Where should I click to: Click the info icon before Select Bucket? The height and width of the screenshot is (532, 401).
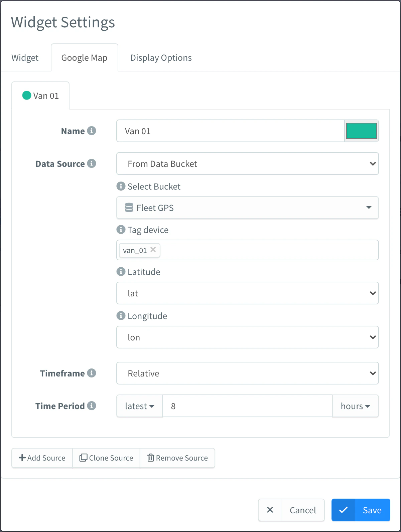[121, 186]
